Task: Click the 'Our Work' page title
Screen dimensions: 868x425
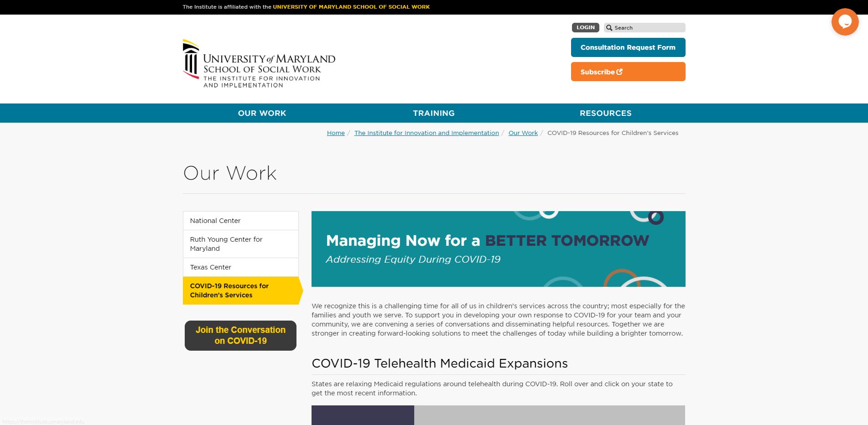Action: [230, 173]
